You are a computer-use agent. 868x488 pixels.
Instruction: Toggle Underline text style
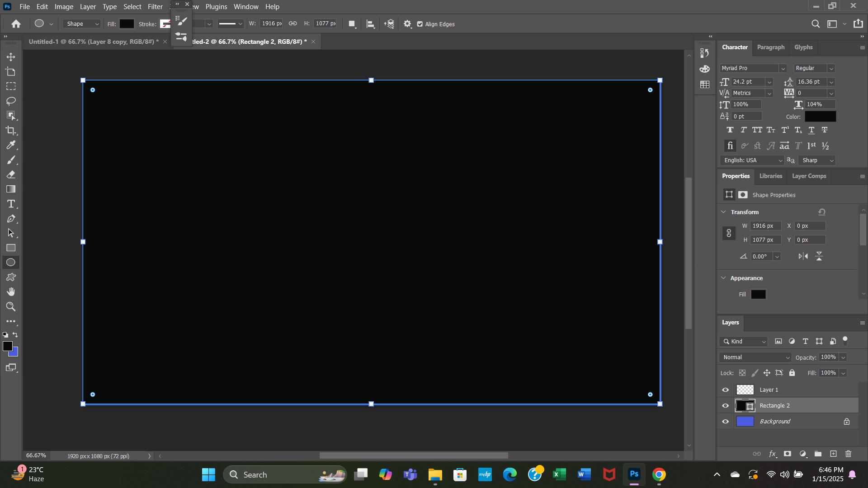pos(811,130)
